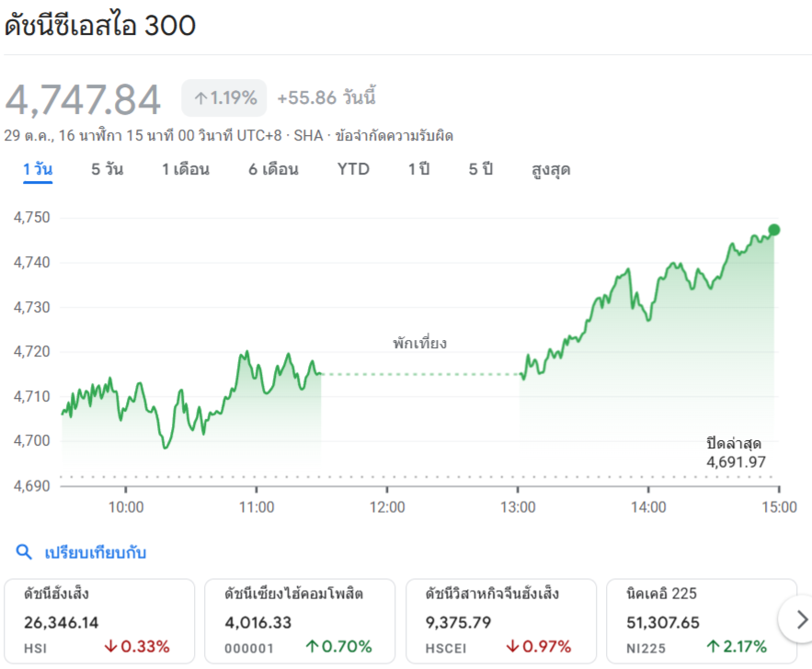Click the search magnifier icon beside เปรียบเทียบกับ
The image size is (812, 669).
tap(25, 552)
